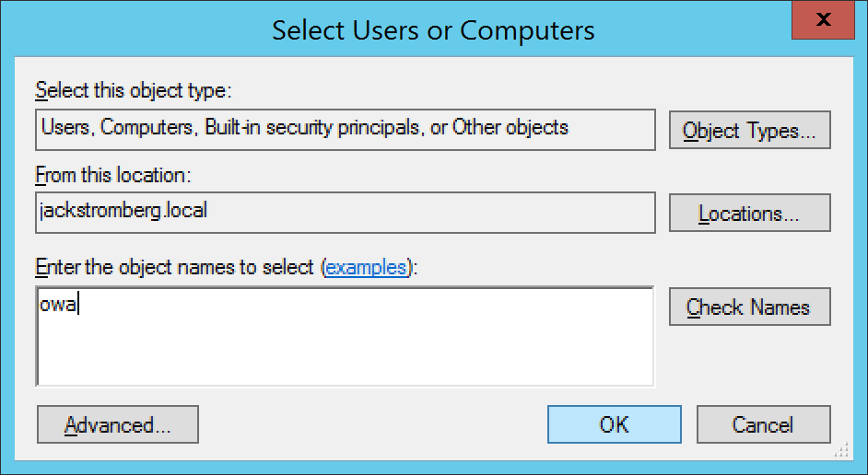This screenshot has height=475, width=868.
Task: Cancel the user selection dialog
Action: (x=763, y=425)
